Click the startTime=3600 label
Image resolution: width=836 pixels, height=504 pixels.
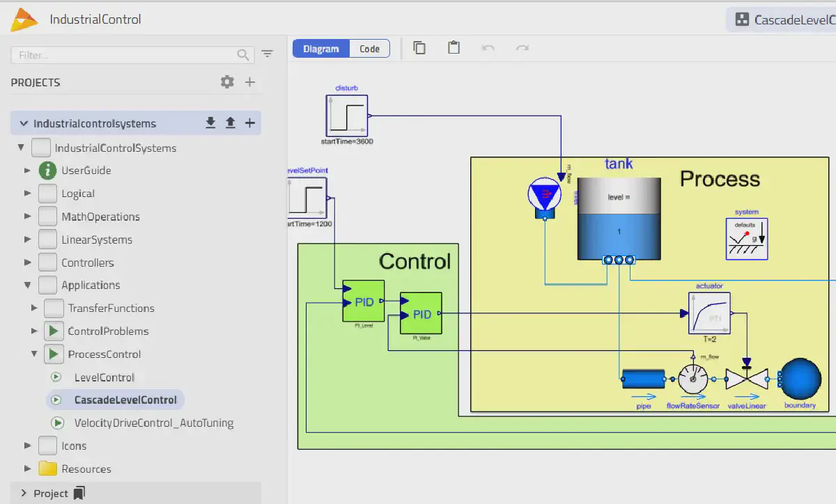[346, 141]
